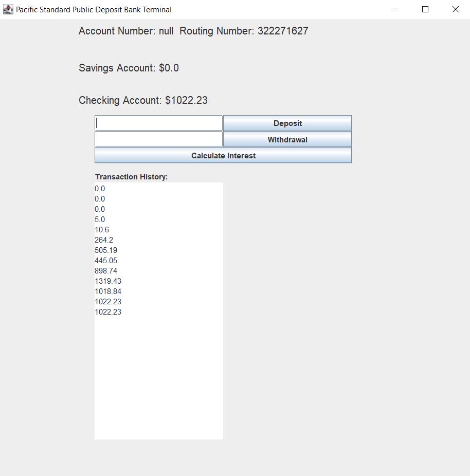This screenshot has width=470, height=476.
Task: Click the window title text
Action: [94, 10]
